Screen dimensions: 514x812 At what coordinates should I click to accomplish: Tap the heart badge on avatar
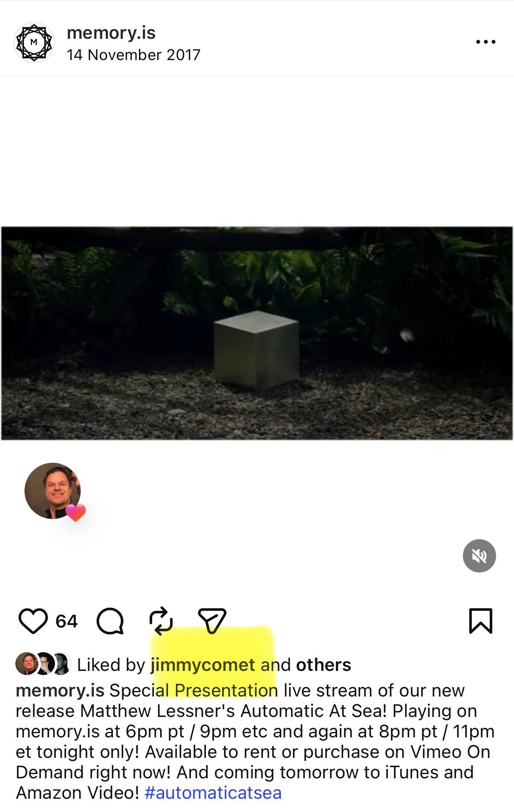click(75, 513)
